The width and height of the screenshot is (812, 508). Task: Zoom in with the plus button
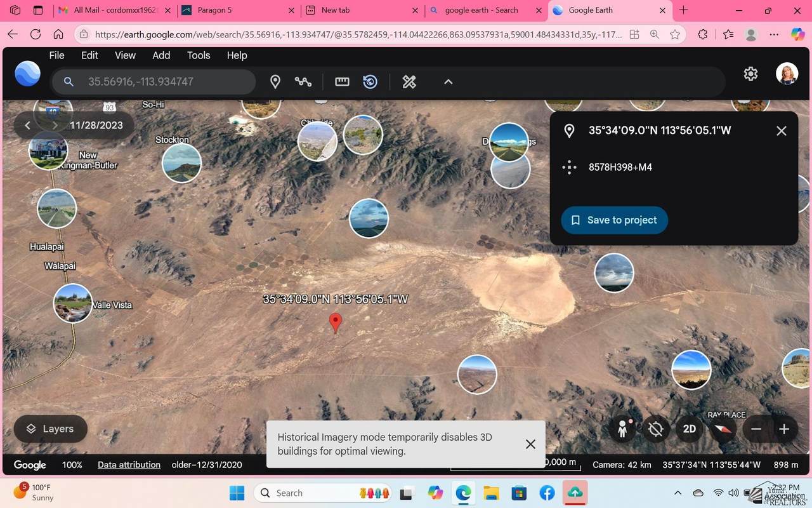point(784,429)
